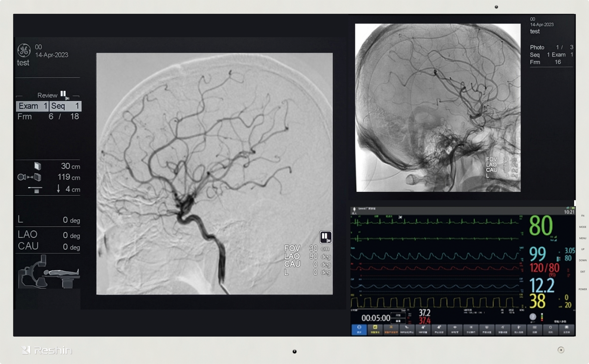
Task: Click the orange alarm button in monitor toolbar
Action: [391, 329]
